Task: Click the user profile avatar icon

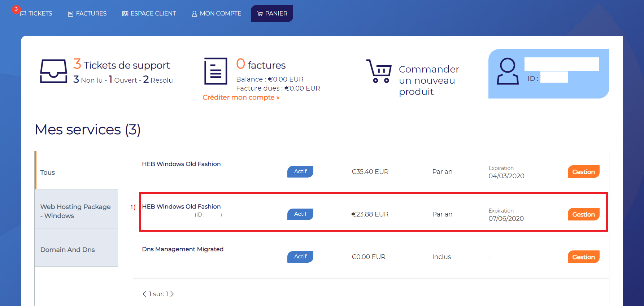Action: tap(508, 71)
